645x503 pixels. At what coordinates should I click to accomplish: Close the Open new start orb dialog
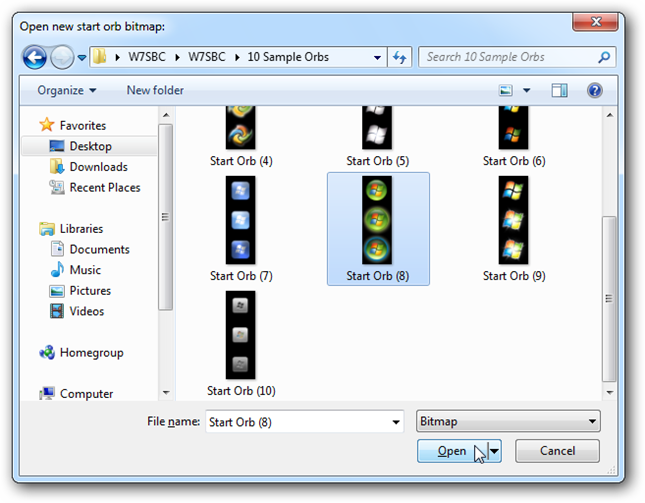tap(595, 22)
